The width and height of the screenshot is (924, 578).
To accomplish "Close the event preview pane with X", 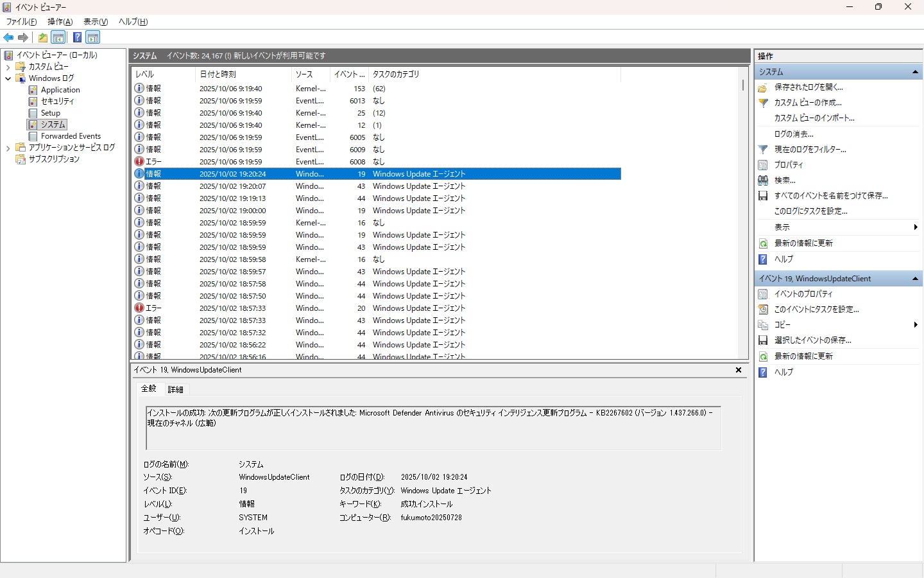I will (739, 370).
